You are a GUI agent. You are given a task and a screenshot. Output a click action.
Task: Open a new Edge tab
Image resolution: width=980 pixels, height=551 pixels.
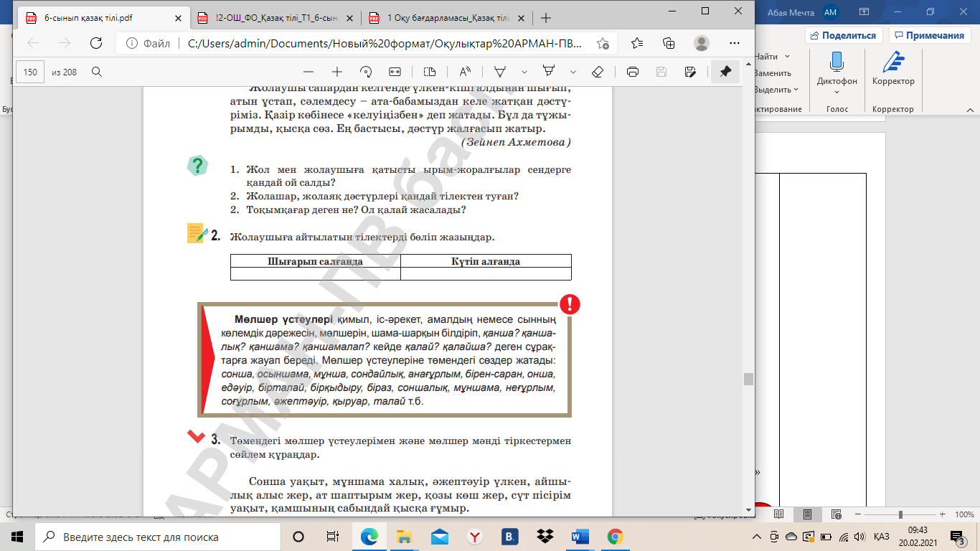546,17
